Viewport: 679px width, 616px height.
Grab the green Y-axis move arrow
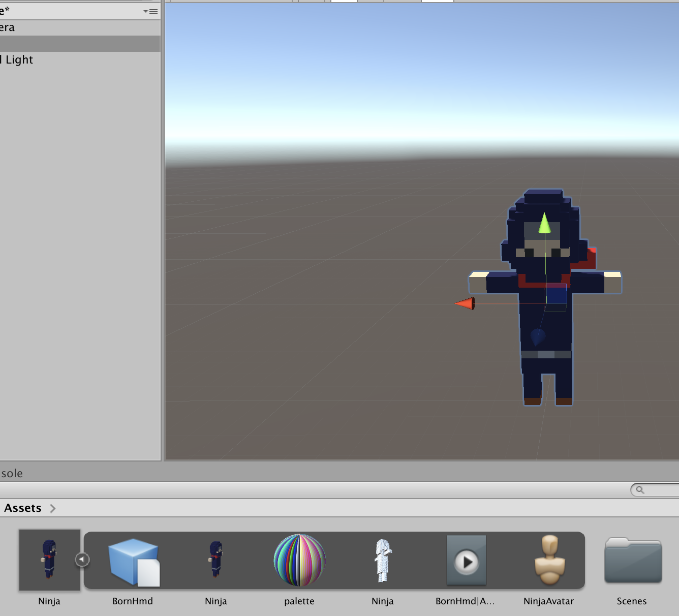click(x=545, y=223)
